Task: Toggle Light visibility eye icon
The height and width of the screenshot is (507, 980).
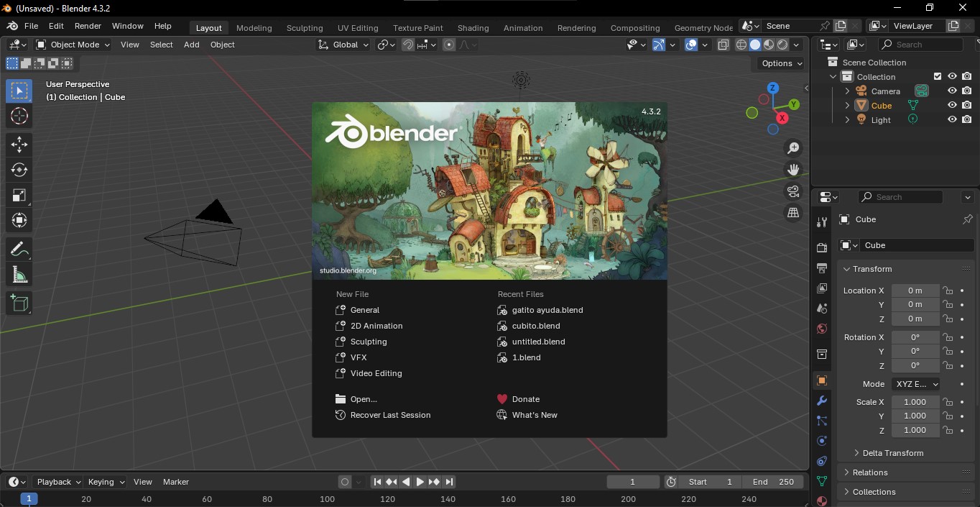Action: pyautogui.click(x=952, y=119)
